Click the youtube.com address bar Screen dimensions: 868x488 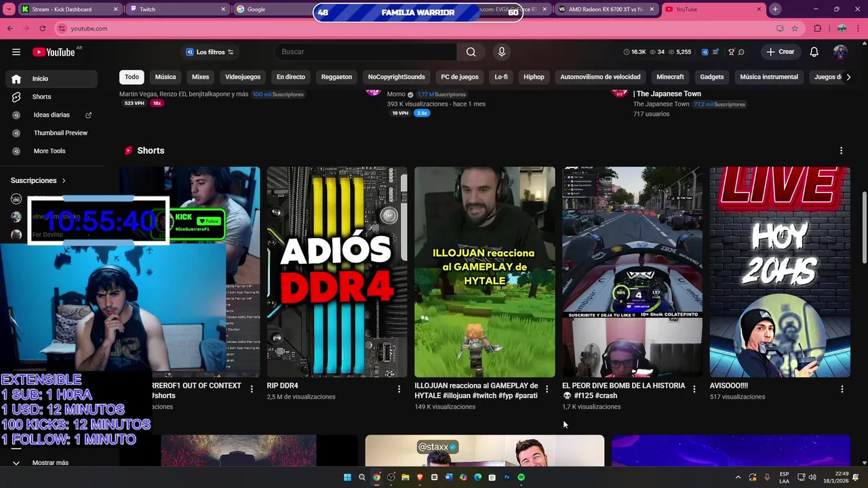coord(414,28)
